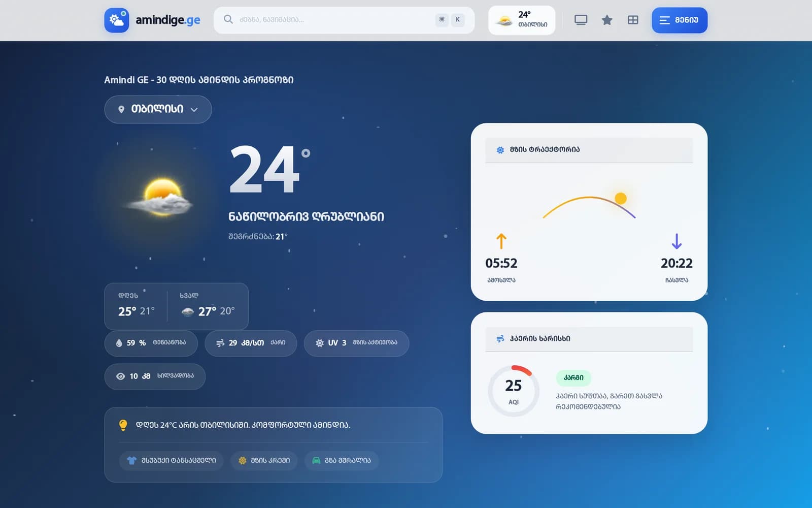Click the air quality recommendation text
The width and height of the screenshot is (812, 508).
609,401
